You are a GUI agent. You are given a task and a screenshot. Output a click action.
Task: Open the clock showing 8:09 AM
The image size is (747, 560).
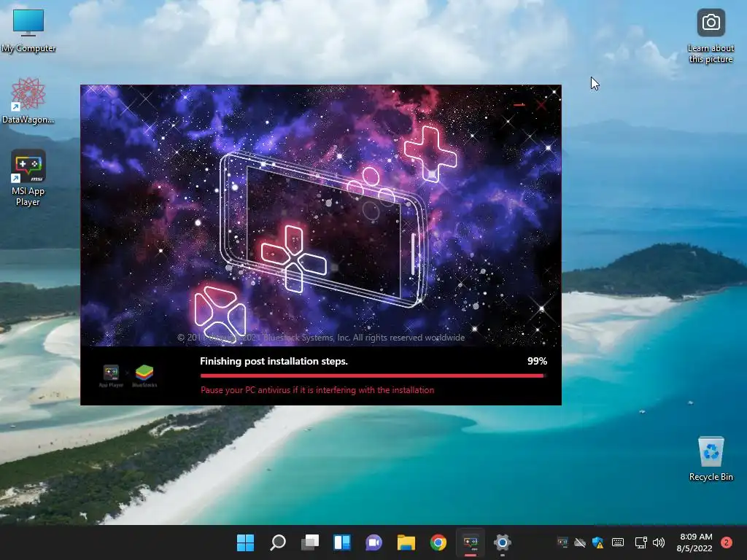point(694,542)
